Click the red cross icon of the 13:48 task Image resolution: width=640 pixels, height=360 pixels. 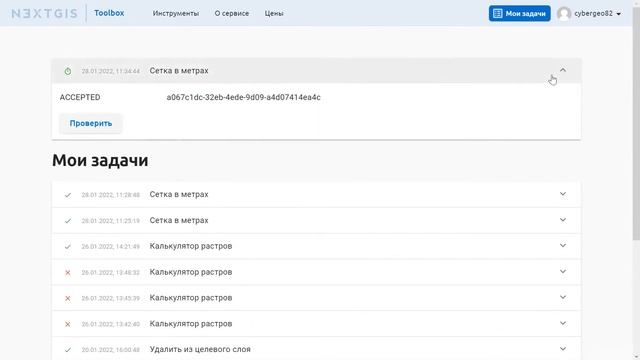click(x=68, y=273)
